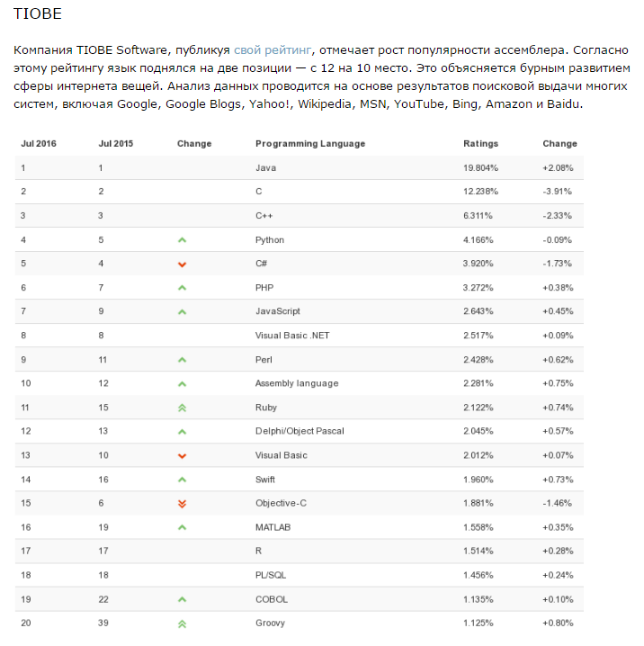The width and height of the screenshot is (644, 646).
Task: Select the Java language name cell
Action: coord(264,168)
